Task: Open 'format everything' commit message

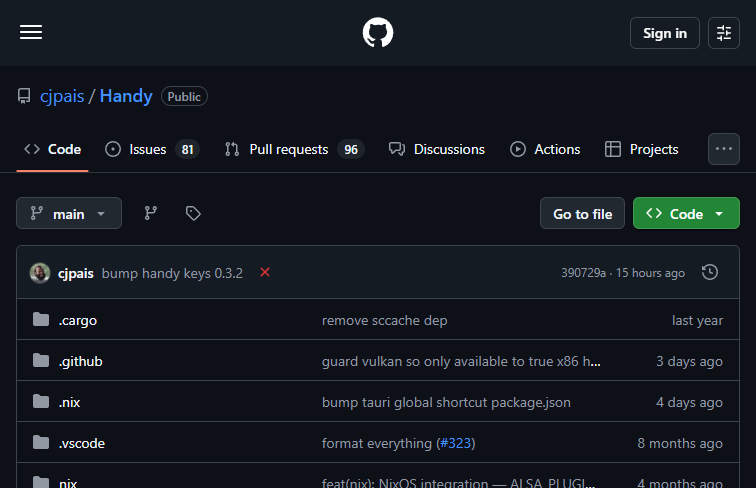Action: [377, 443]
